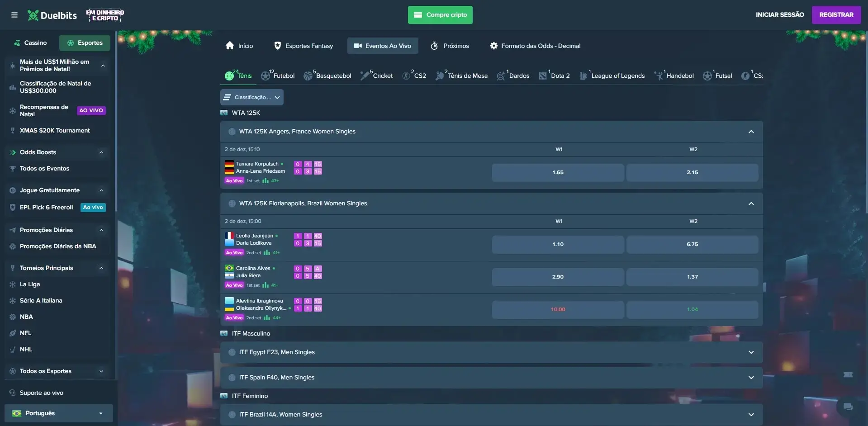Open the Esportes Fantasy tab
This screenshot has width=868, height=426.
[304, 46]
